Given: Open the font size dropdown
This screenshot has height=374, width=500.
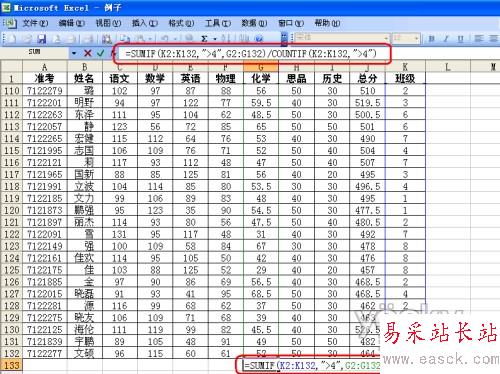Looking at the screenshot, I should [416, 39].
